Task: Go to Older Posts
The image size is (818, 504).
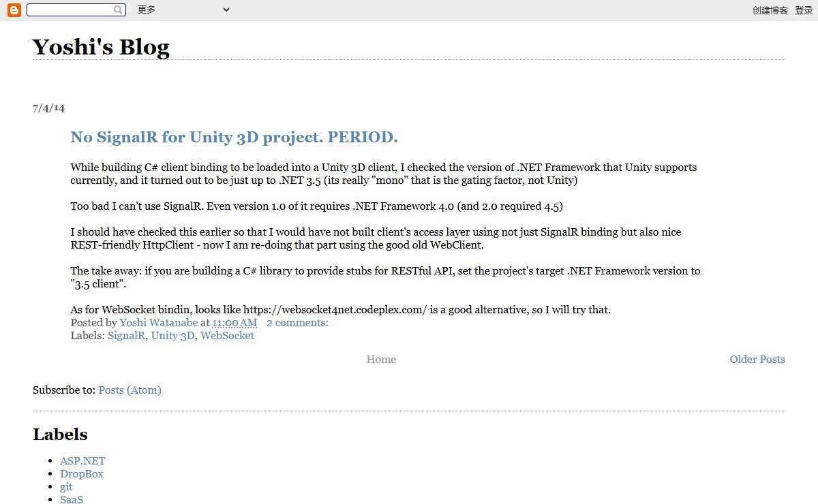Action: pos(757,360)
